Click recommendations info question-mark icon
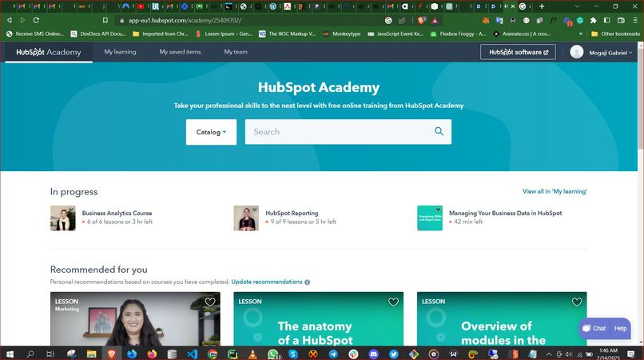 pos(307,282)
